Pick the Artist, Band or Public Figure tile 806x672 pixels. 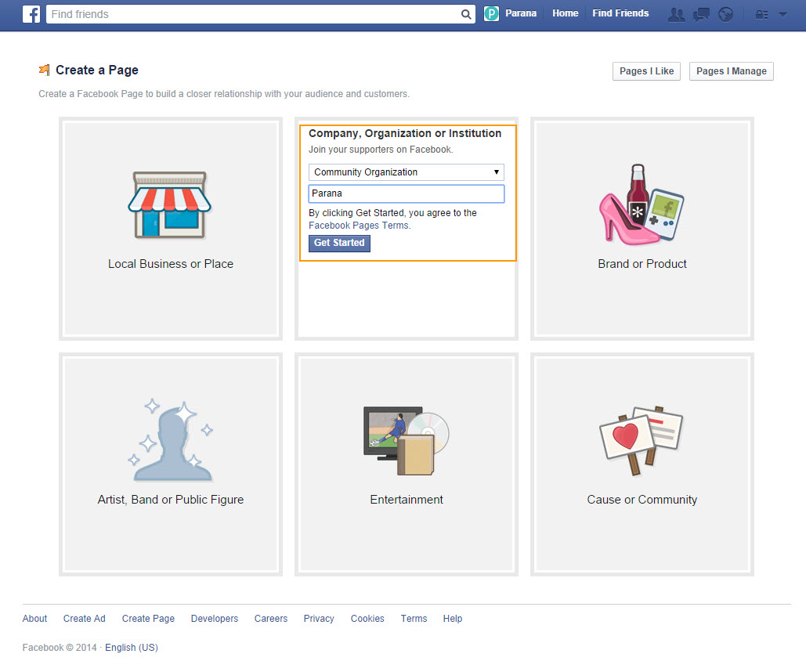coord(171,464)
